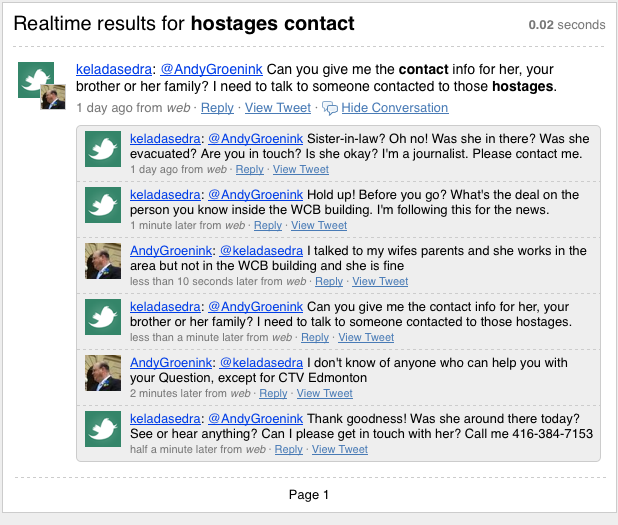618x525 pixels.
Task: Click bird avatar of the "contact info" tweet in the thread
Action: pos(103,317)
